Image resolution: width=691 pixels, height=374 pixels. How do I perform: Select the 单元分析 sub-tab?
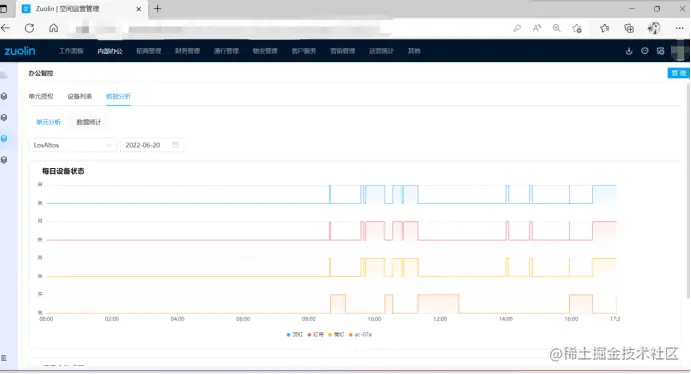[48, 122]
